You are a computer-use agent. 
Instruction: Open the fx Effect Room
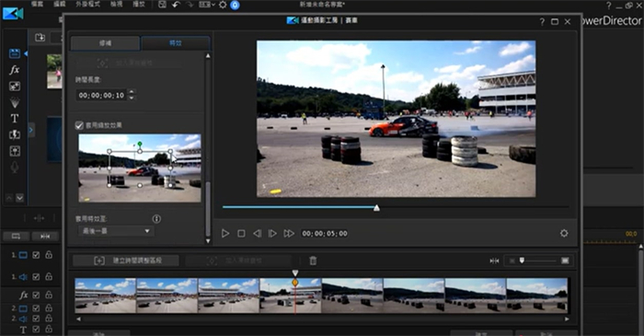15,70
